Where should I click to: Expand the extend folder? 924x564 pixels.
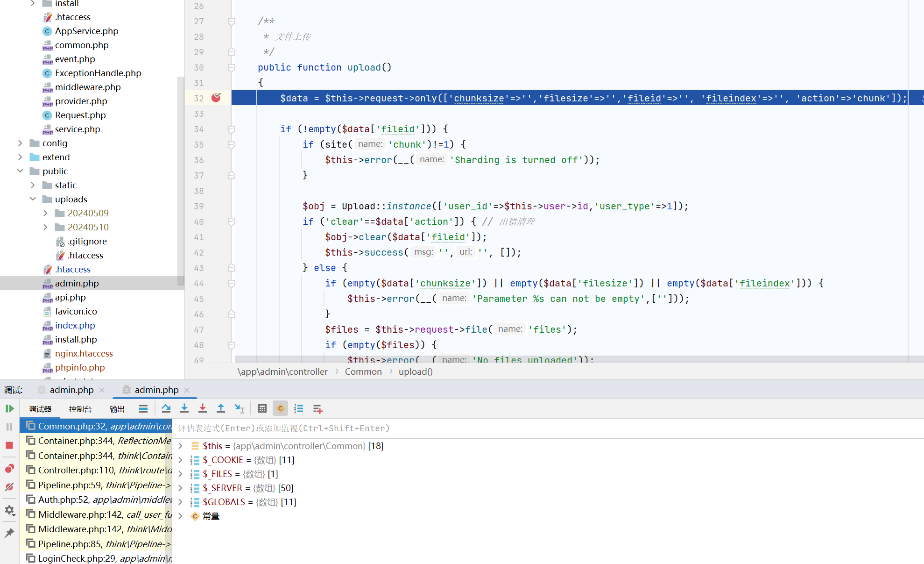click(x=20, y=157)
